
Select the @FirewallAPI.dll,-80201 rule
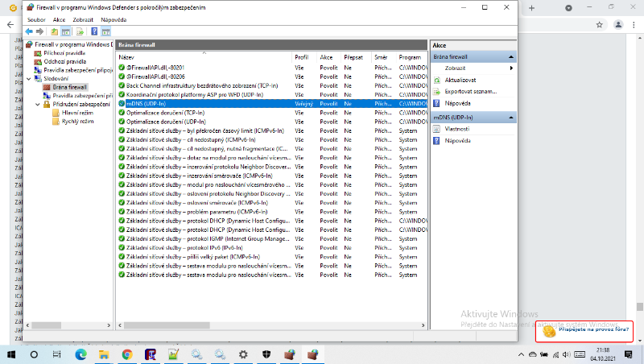point(155,68)
